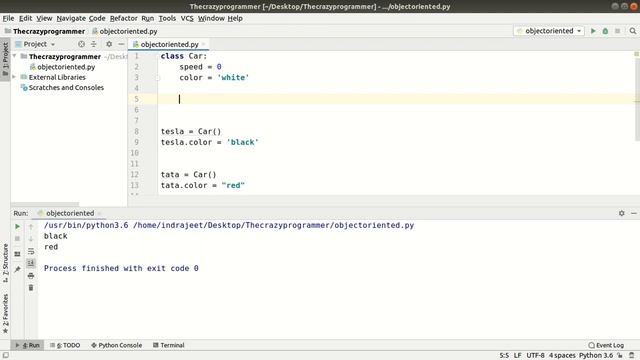Place cursor on line 9 tesla.color code
The height and width of the screenshot is (360, 640).
pyautogui.click(x=209, y=142)
